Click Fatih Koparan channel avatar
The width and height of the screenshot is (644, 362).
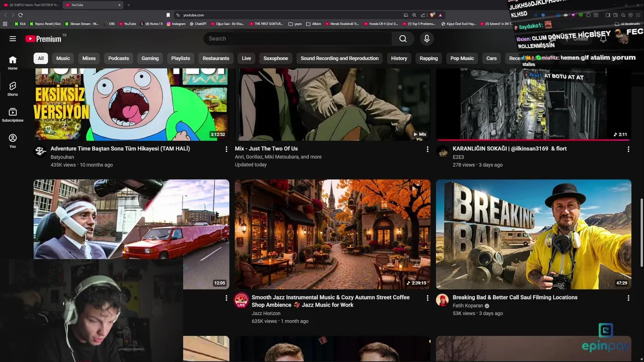442,300
